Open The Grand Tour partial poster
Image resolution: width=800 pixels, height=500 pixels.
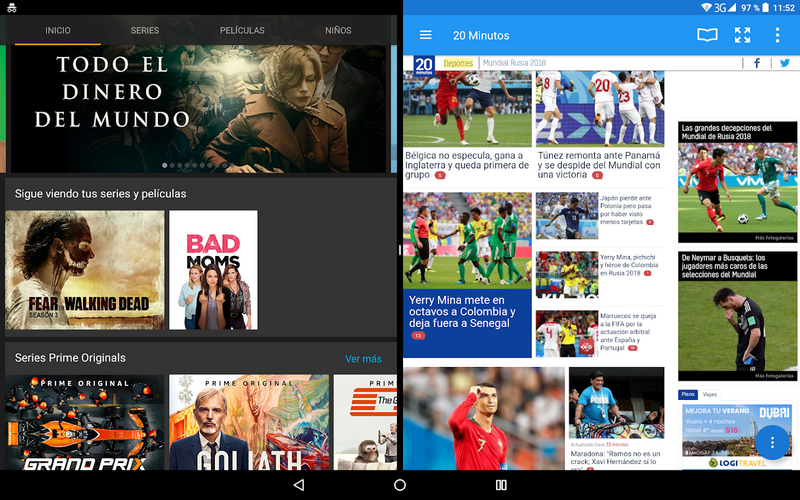pyautogui.click(x=365, y=422)
